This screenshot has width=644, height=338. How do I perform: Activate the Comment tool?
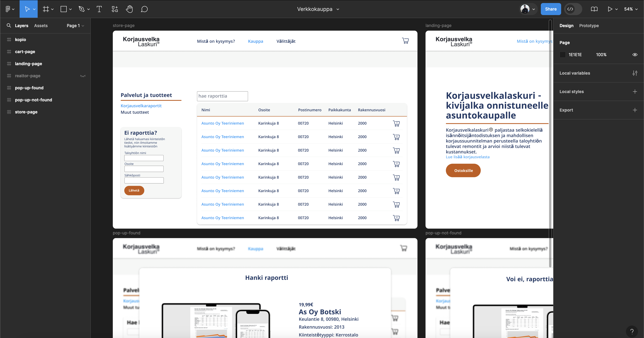click(x=144, y=9)
